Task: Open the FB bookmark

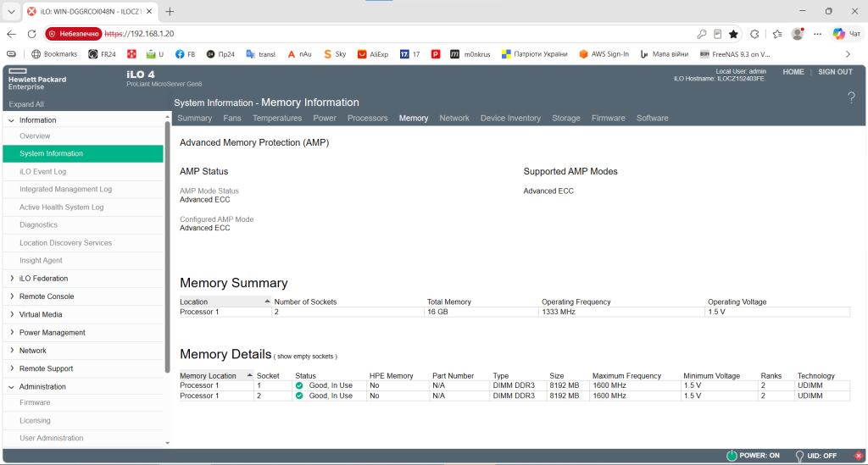Action: (185, 54)
